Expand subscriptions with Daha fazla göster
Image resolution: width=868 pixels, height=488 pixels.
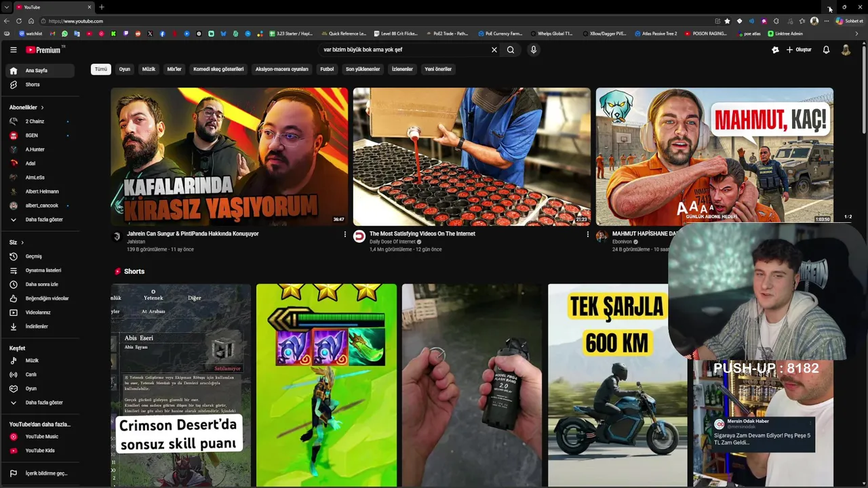pyautogui.click(x=39, y=220)
